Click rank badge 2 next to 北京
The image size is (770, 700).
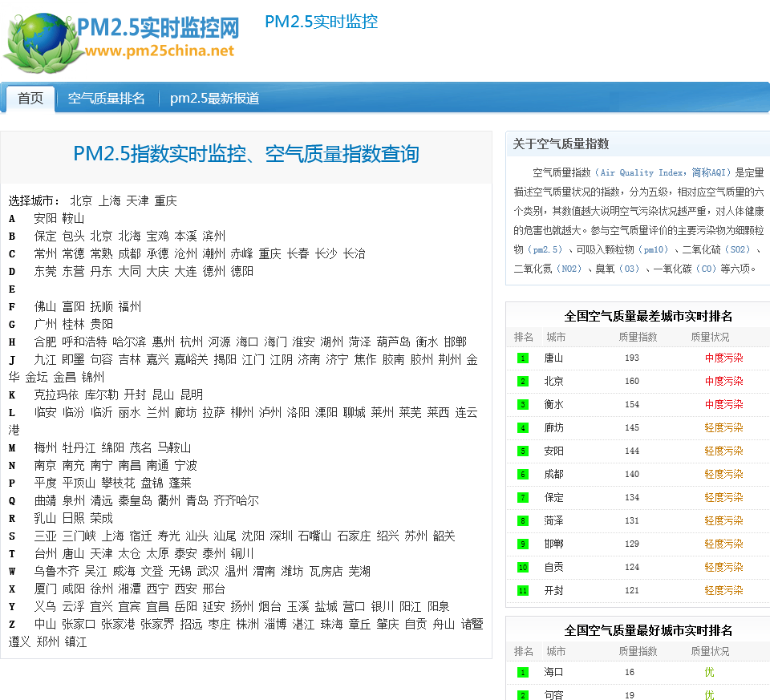point(523,382)
